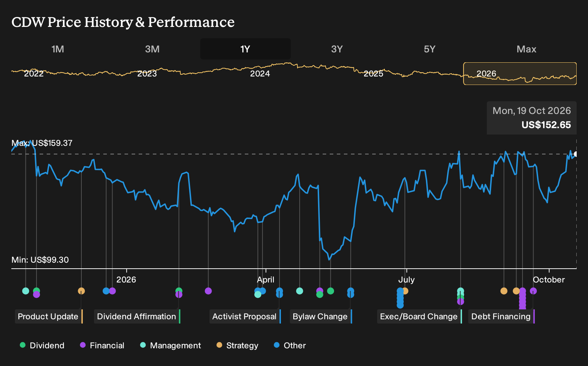Select the 3M time range tab
588x366 pixels.
pos(152,49)
